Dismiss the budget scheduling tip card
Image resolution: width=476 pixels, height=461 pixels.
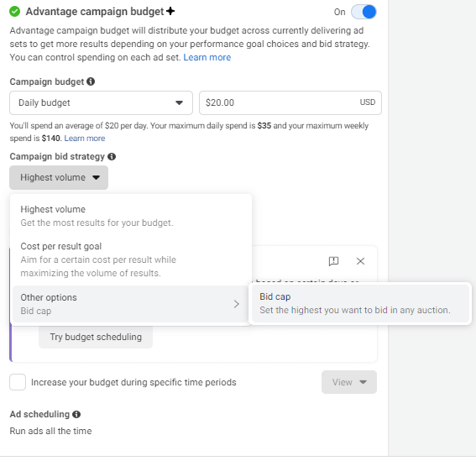click(x=360, y=261)
